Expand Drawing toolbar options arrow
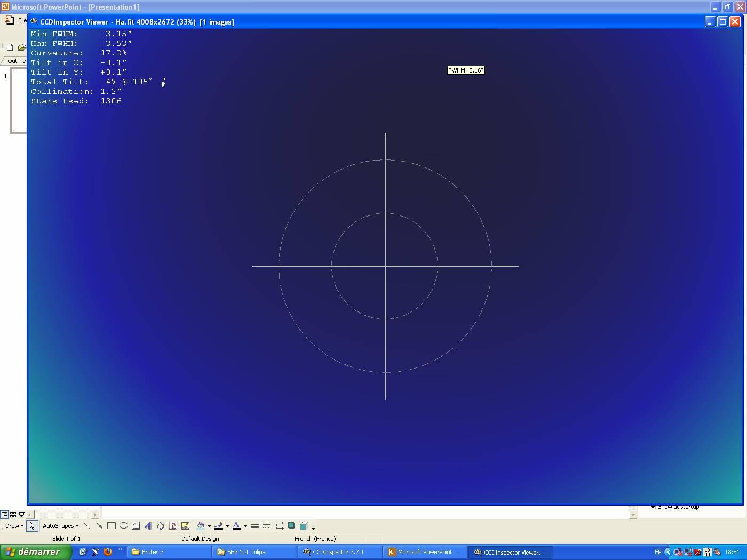The image size is (747, 560). 313,528
